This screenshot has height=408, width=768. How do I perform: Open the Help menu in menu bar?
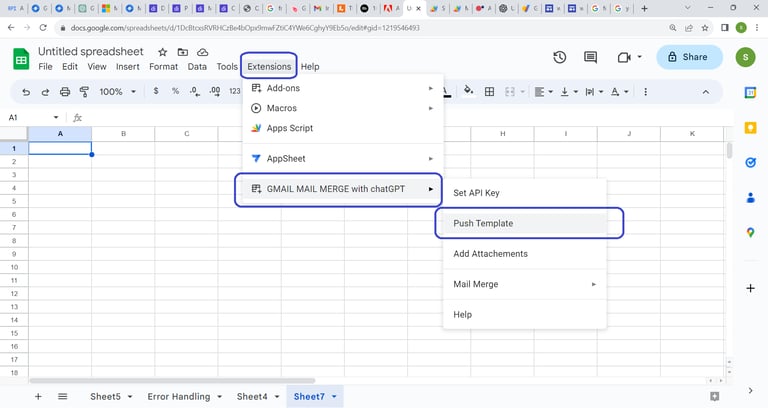(310, 67)
